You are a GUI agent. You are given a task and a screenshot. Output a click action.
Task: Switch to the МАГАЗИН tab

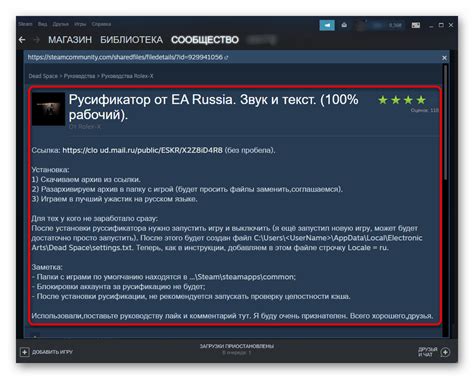pos(70,40)
